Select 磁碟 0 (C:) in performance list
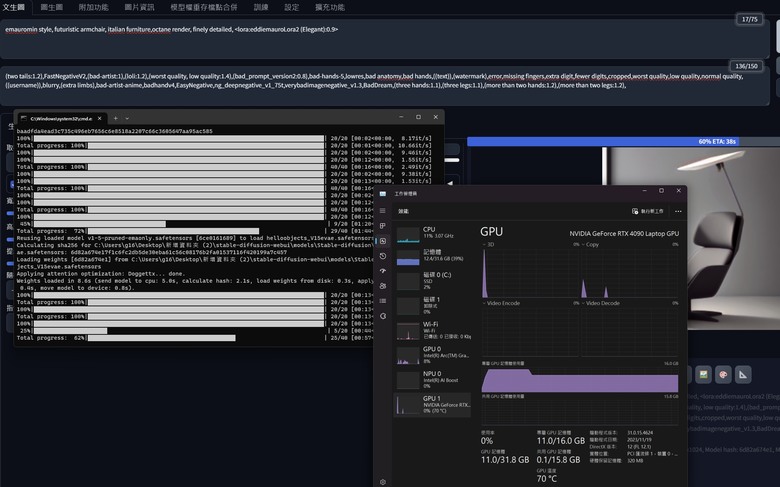The image size is (780, 487). coord(433,281)
